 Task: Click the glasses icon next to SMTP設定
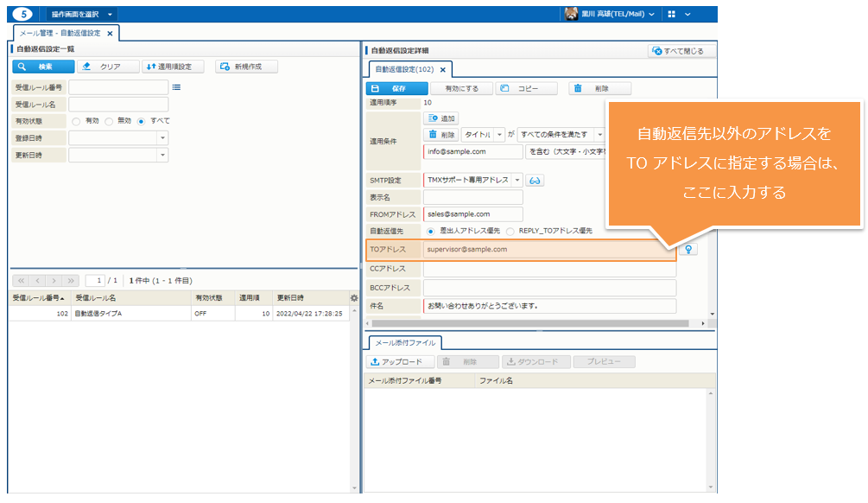[x=535, y=181]
